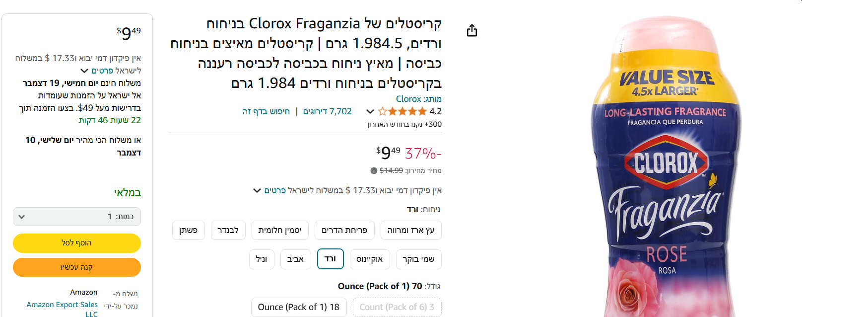Open the ratings breakdown chevron beside 4.2
This screenshot has width=868, height=317.
pyautogui.click(x=370, y=111)
